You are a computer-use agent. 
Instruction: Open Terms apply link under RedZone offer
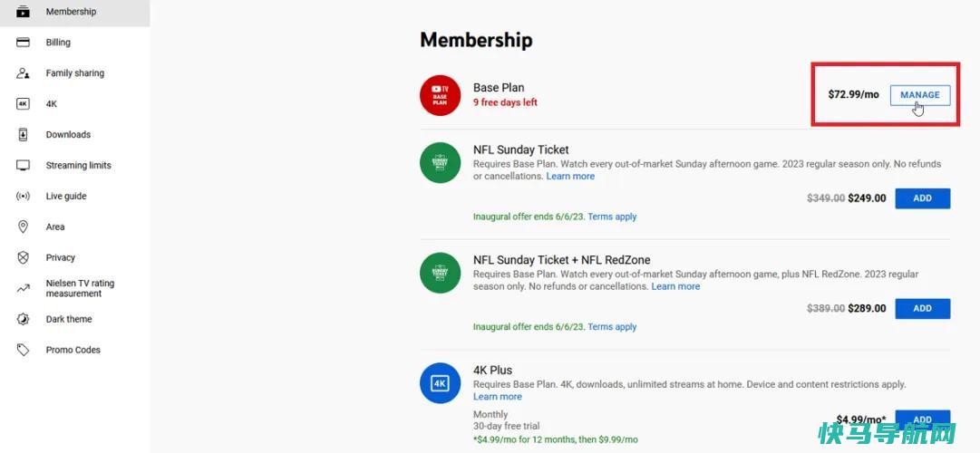pyautogui.click(x=612, y=327)
